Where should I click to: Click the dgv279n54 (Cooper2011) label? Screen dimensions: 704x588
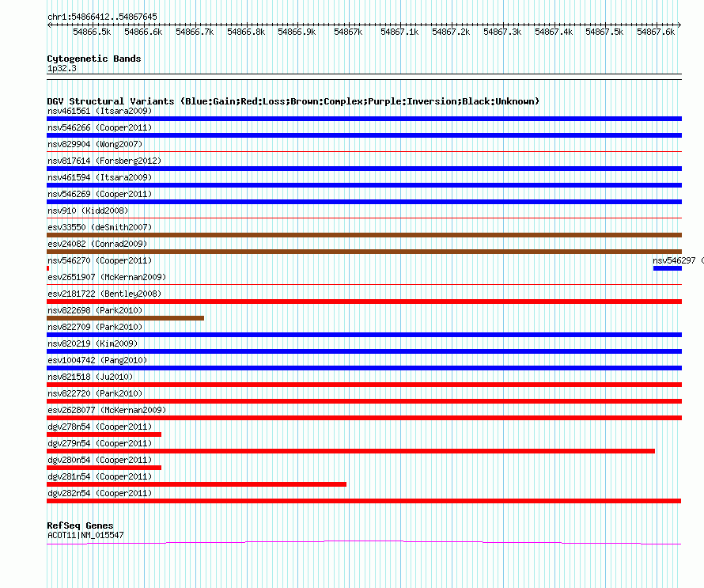point(100,443)
